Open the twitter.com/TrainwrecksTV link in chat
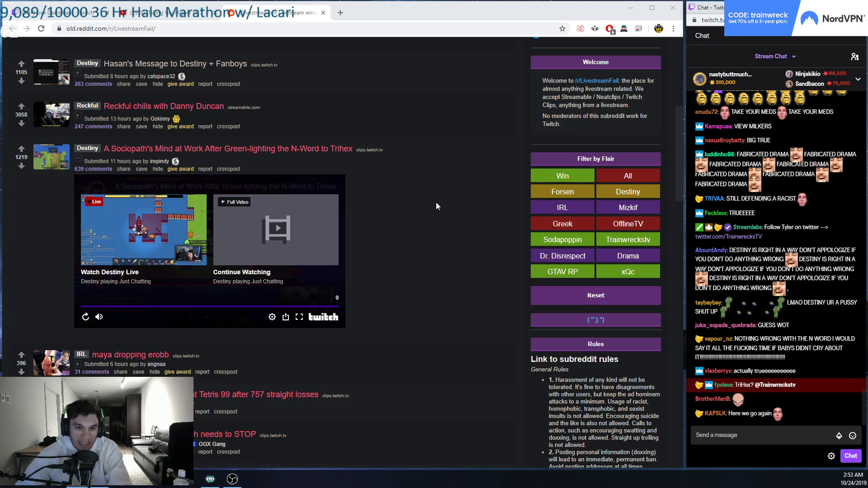This screenshot has height=488, width=868. point(729,236)
